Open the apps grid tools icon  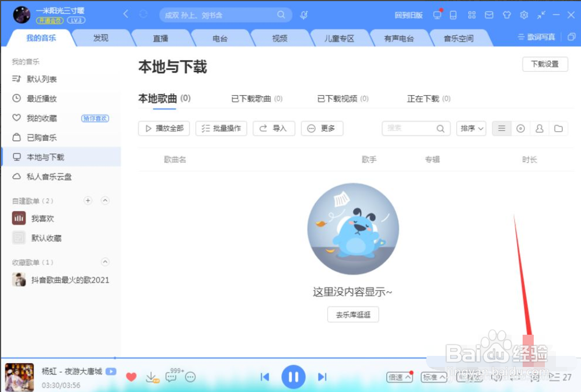[471, 15]
